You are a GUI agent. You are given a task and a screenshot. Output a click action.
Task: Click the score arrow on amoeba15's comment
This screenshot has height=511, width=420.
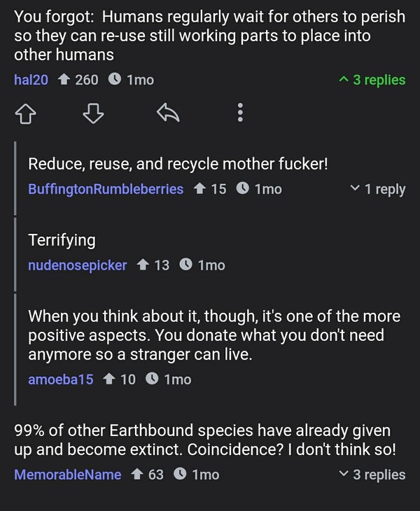tap(108, 379)
